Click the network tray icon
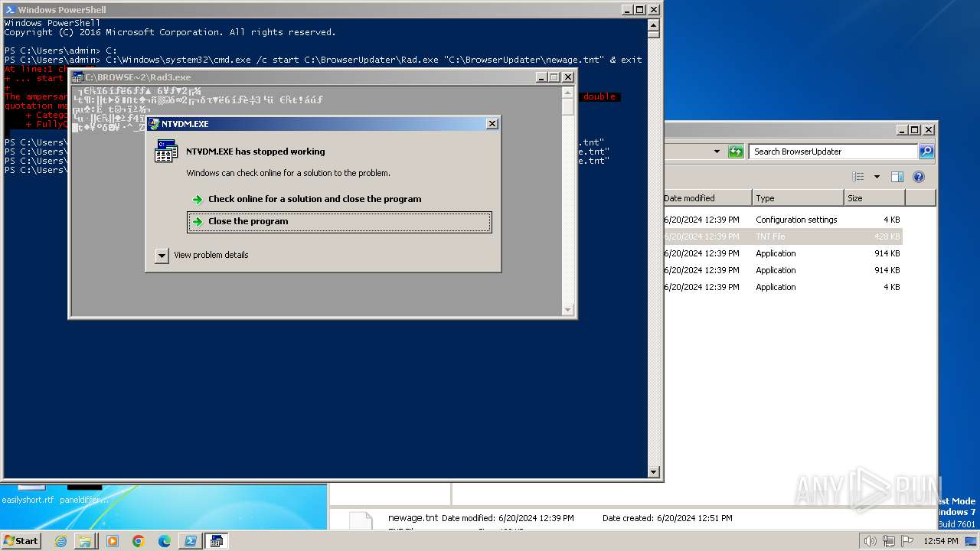Screen dimensions: 980x551 point(889,541)
